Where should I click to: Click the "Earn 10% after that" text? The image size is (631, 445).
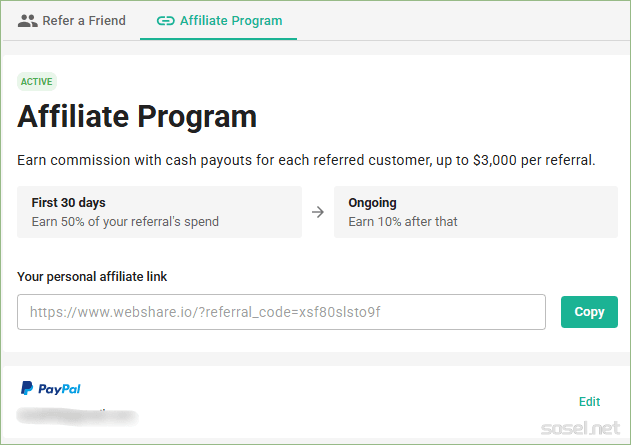click(402, 221)
